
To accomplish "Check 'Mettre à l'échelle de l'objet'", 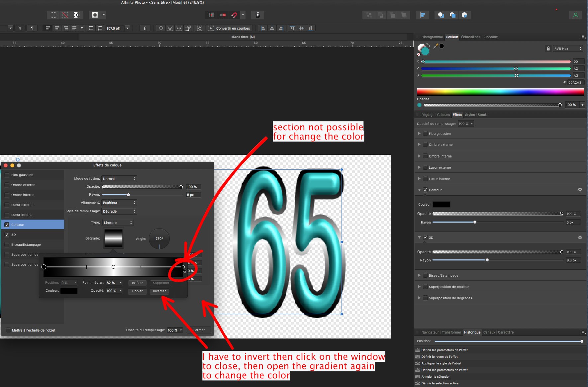I will [x=8, y=330].
